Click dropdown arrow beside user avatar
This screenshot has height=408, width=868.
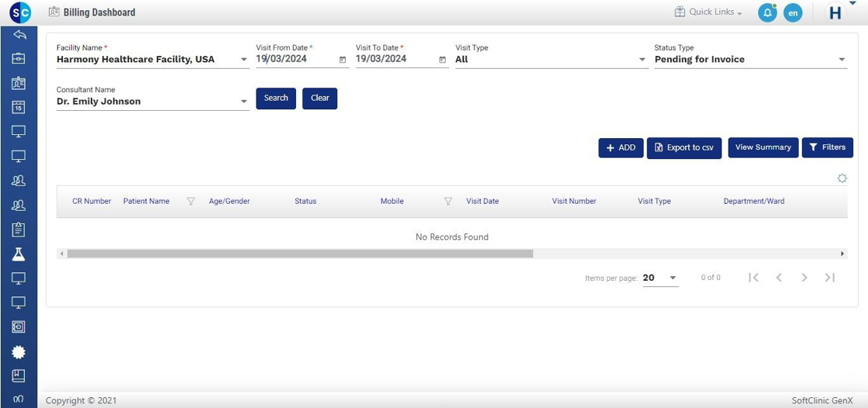pyautogui.click(x=852, y=3)
